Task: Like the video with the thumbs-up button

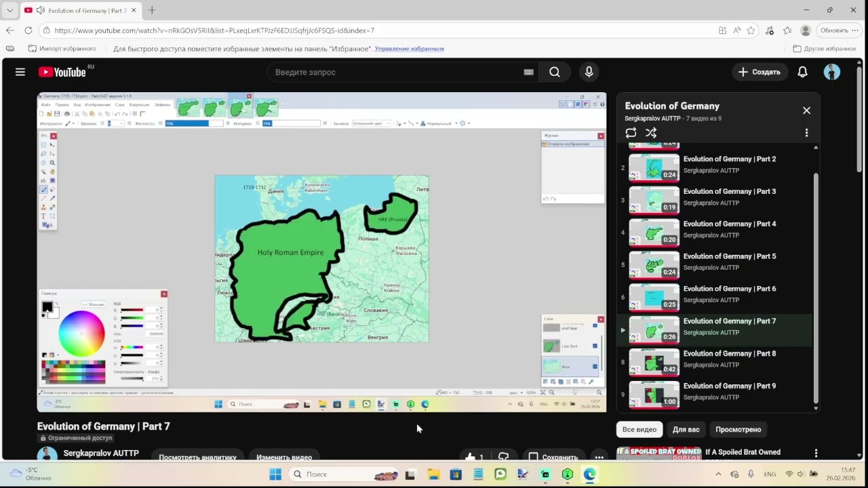Action: pos(475,457)
